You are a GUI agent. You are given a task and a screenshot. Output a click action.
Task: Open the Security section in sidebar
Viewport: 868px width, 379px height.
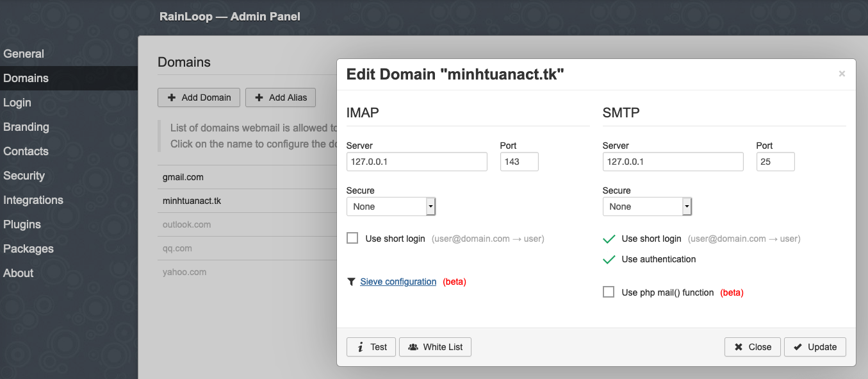tap(24, 176)
